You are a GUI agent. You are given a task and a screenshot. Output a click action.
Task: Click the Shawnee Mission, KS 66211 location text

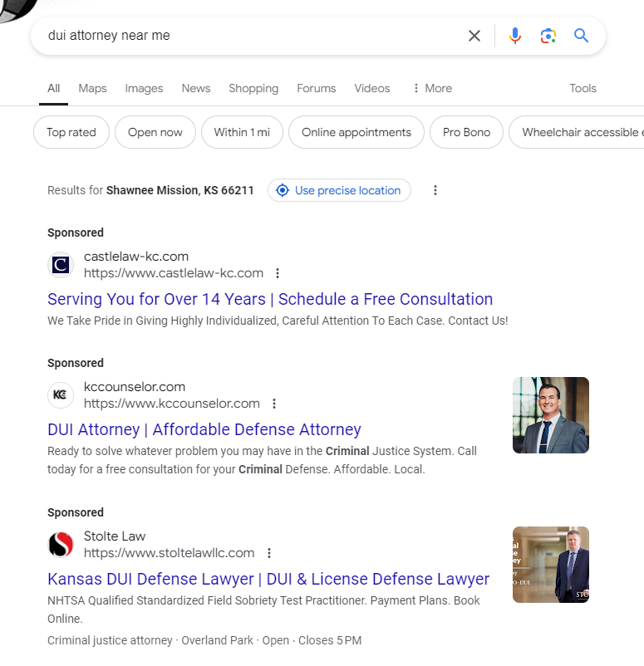click(x=179, y=190)
